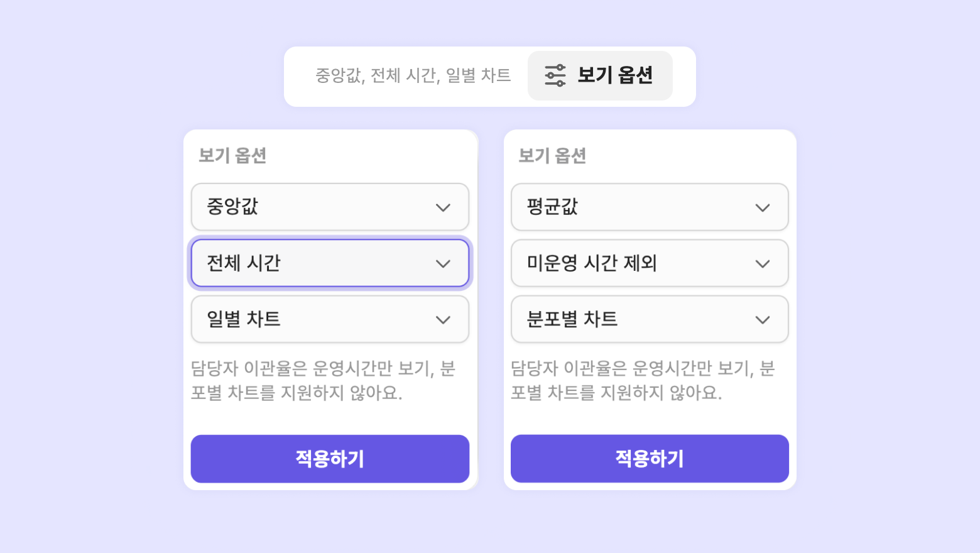Click the chevron arrow in 일별 차트 field
This screenshot has height=553, width=980.
[443, 320]
